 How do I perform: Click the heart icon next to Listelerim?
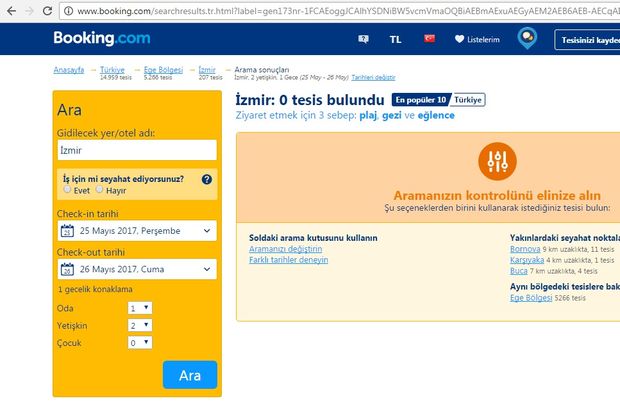459,39
